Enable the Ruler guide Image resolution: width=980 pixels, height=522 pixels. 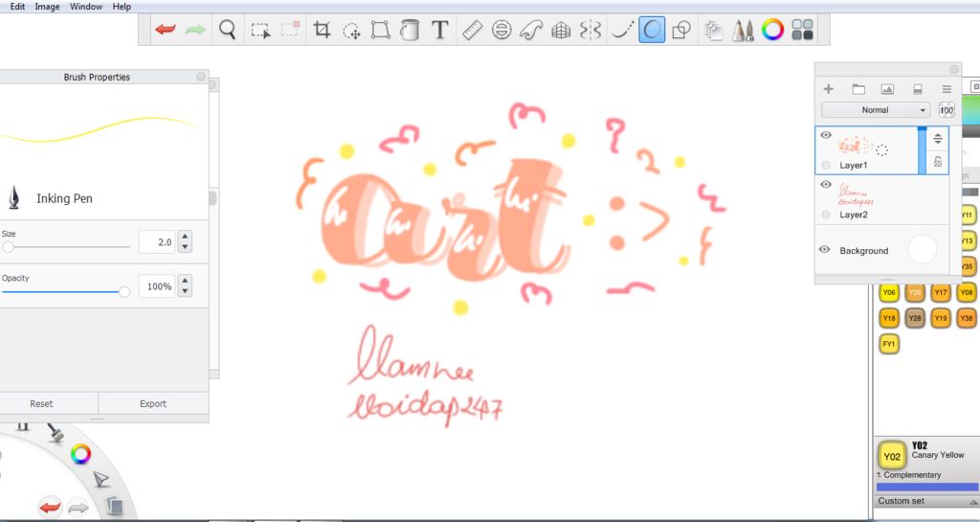472,30
